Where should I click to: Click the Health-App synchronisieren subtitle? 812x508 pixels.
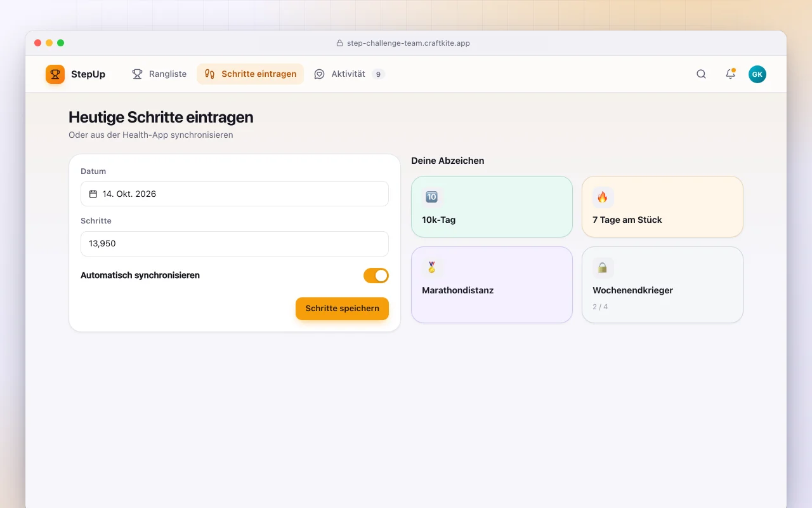pyautogui.click(x=151, y=135)
